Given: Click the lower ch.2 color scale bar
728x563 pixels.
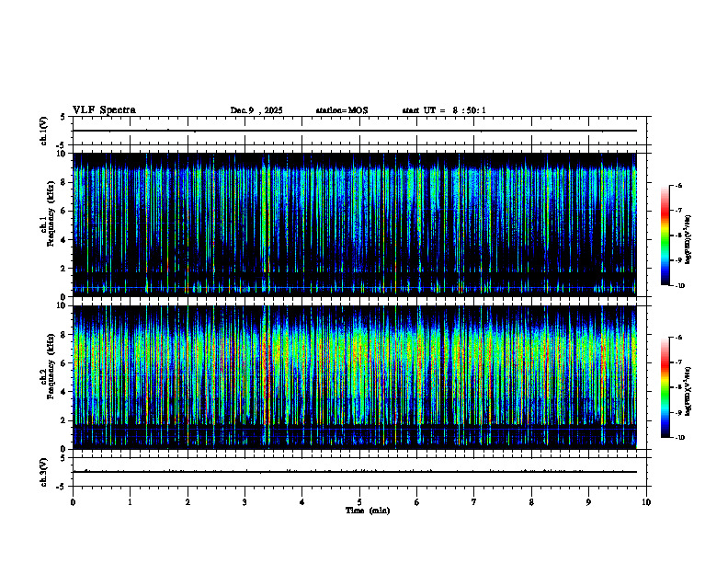Looking at the screenshot, I should [665, 387].
